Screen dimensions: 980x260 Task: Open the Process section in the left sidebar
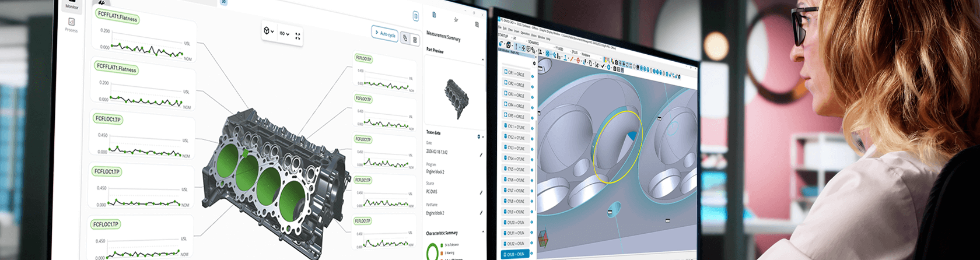[71, 25]
